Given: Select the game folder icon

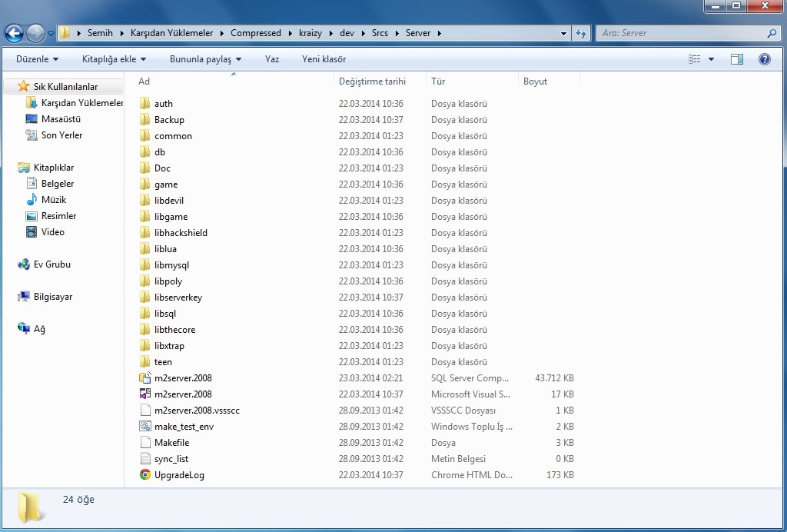Looking at the screenshot, I should [145, 185].
